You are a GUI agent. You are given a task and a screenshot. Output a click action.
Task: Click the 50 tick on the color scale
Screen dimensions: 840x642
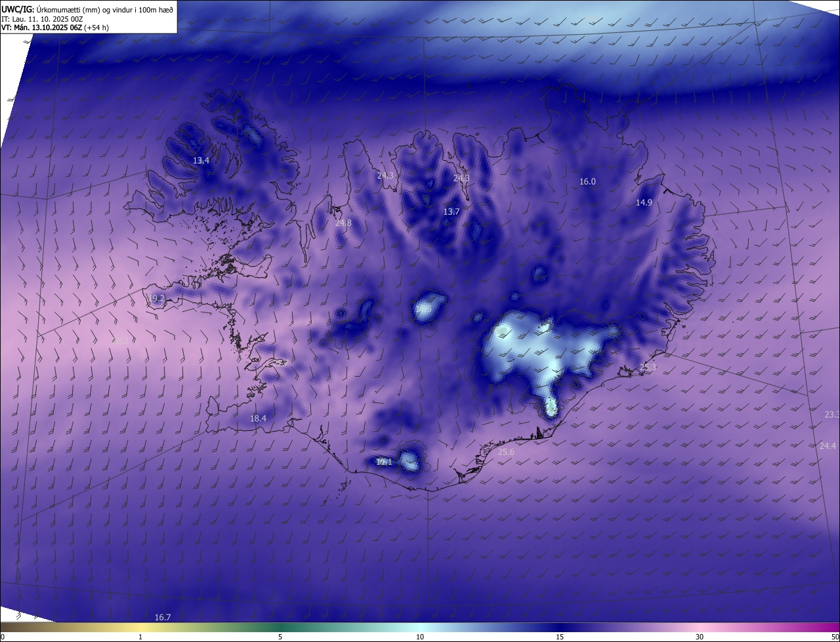(x=834, y=637)
